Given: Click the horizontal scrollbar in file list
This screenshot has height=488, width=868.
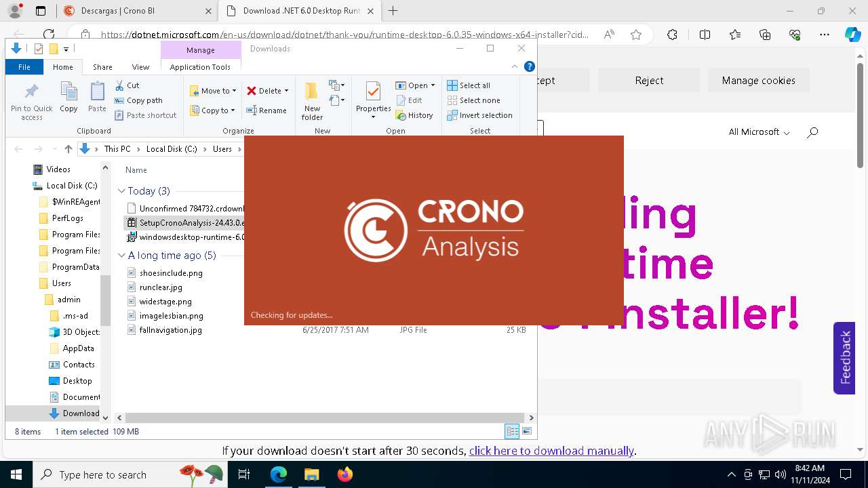Looking at the screenshot, I should tap(325, 418).
